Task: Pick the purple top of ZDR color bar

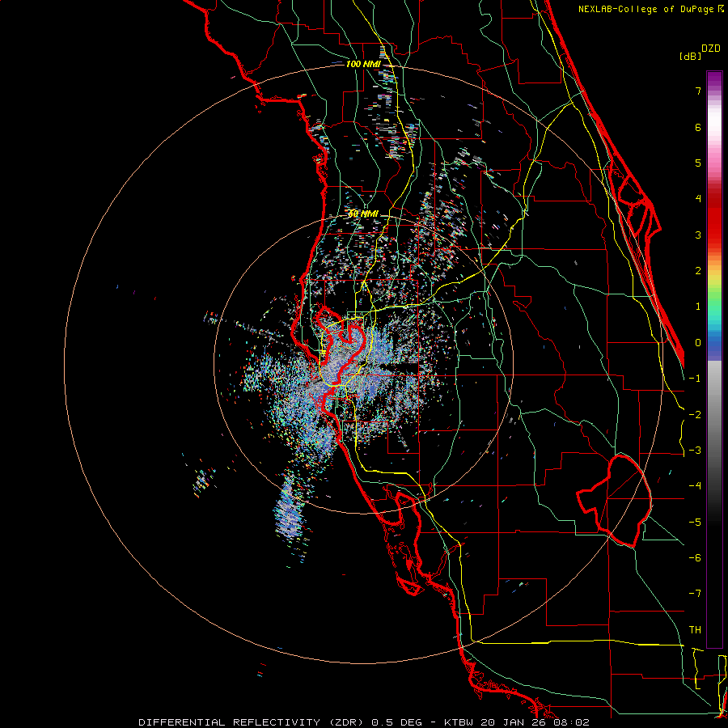Action: click(714, 77)
